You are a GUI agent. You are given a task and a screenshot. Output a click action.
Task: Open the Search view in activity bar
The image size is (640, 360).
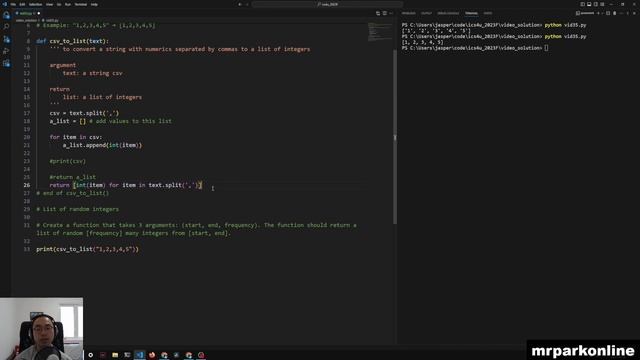(6, 27)
